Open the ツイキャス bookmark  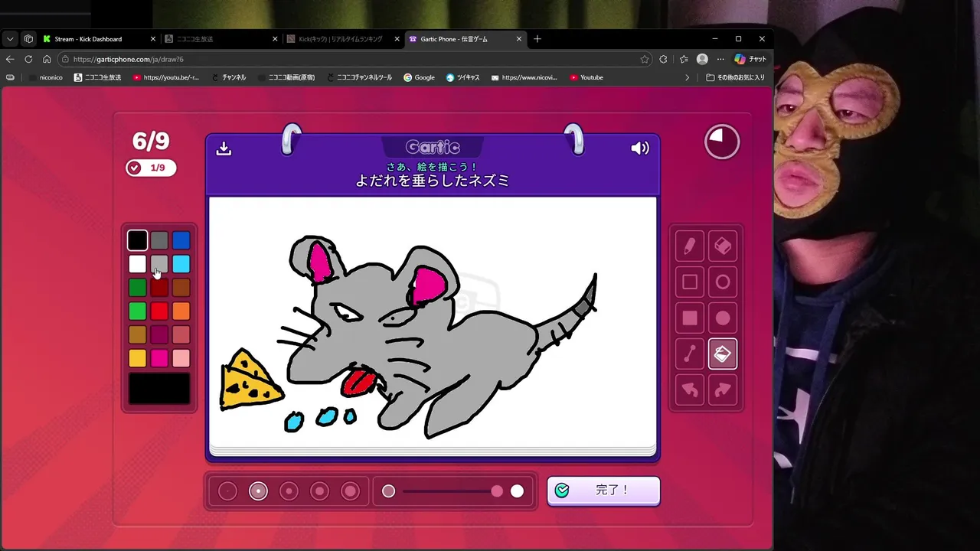pyautogui.click(x=462, y=77)
